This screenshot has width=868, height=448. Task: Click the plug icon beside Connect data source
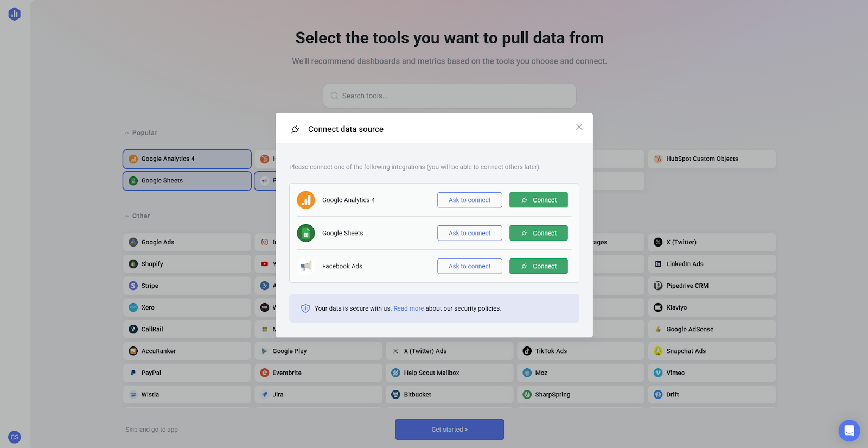coord(296,129)
